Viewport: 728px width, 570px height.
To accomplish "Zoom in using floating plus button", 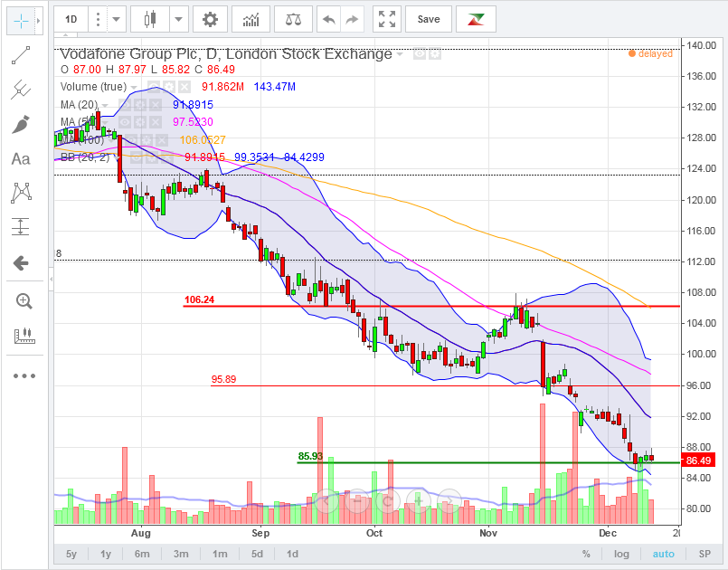I will [419, 500].
